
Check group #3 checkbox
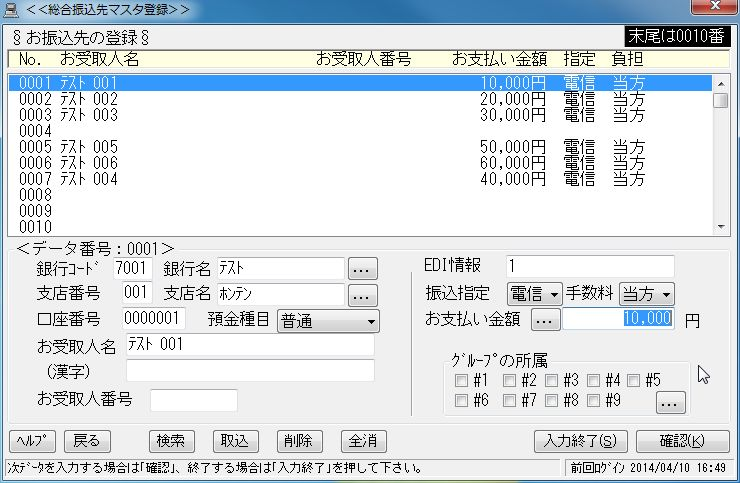pos(551,380)
